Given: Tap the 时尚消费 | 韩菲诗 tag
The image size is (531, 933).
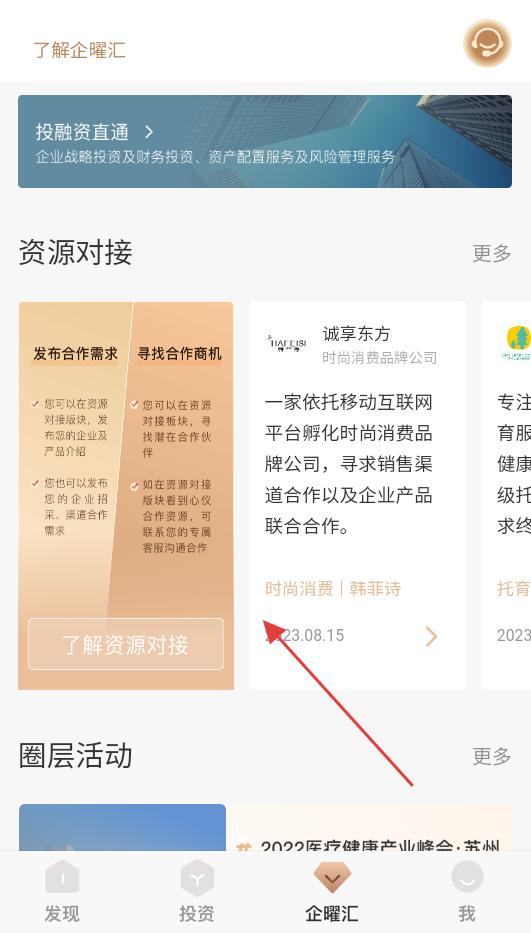Looking at the screenshot, I should tap(333, 588).
